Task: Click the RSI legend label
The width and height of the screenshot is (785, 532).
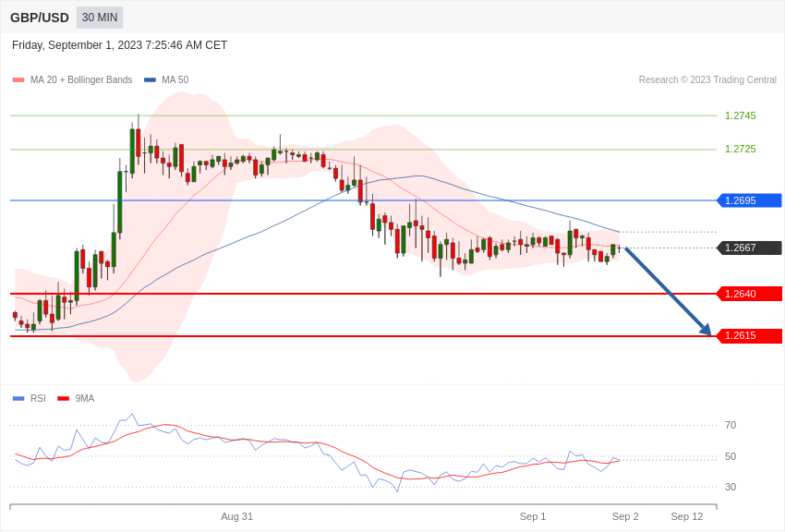Action: tap(38, 399)
